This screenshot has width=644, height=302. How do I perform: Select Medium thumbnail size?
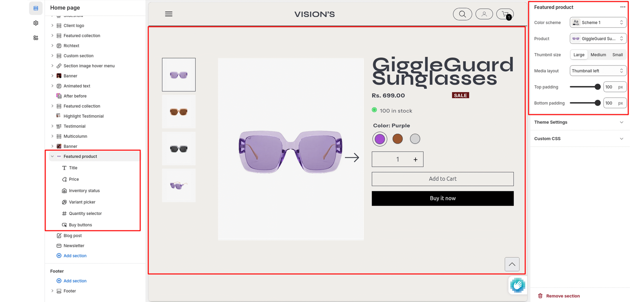pyautogui.click(x=598, y=55)
